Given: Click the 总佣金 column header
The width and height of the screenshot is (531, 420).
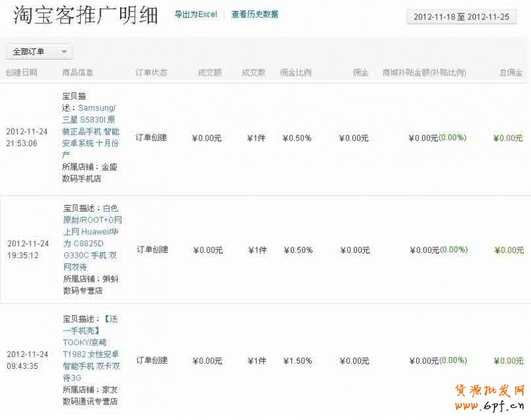Looking at the screenshot, I should [510, 72].
